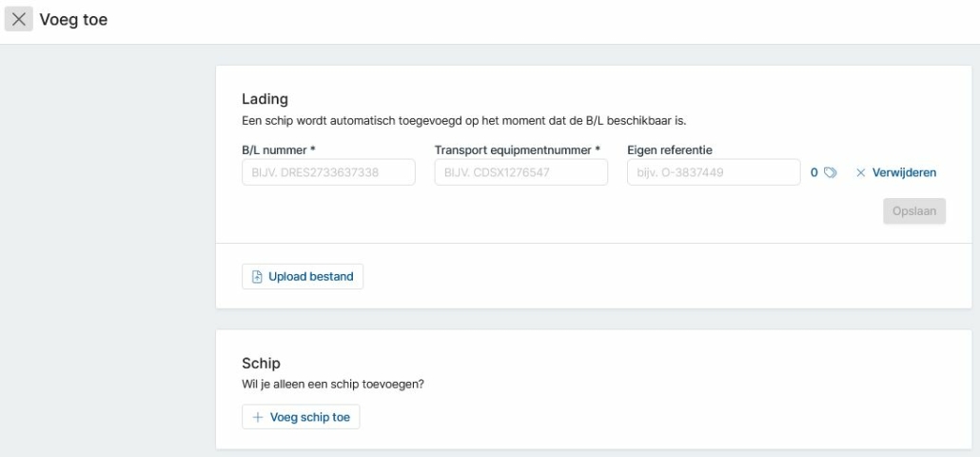Click the plus icon in Voeg schip toe

coord(258,417)
